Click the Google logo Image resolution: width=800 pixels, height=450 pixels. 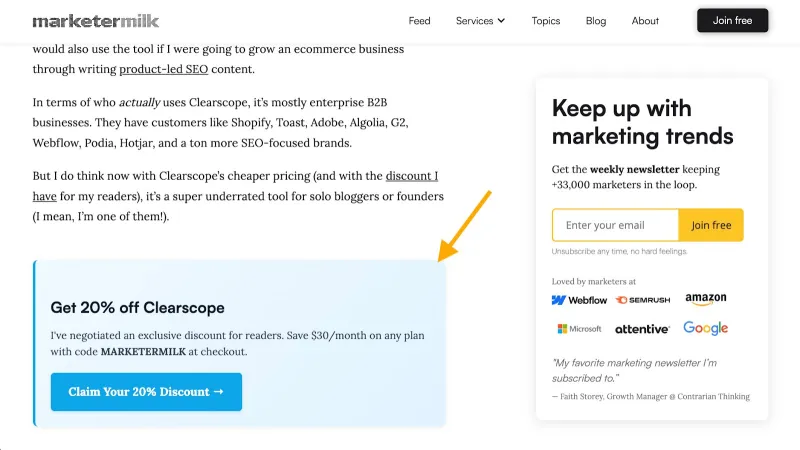706,328
